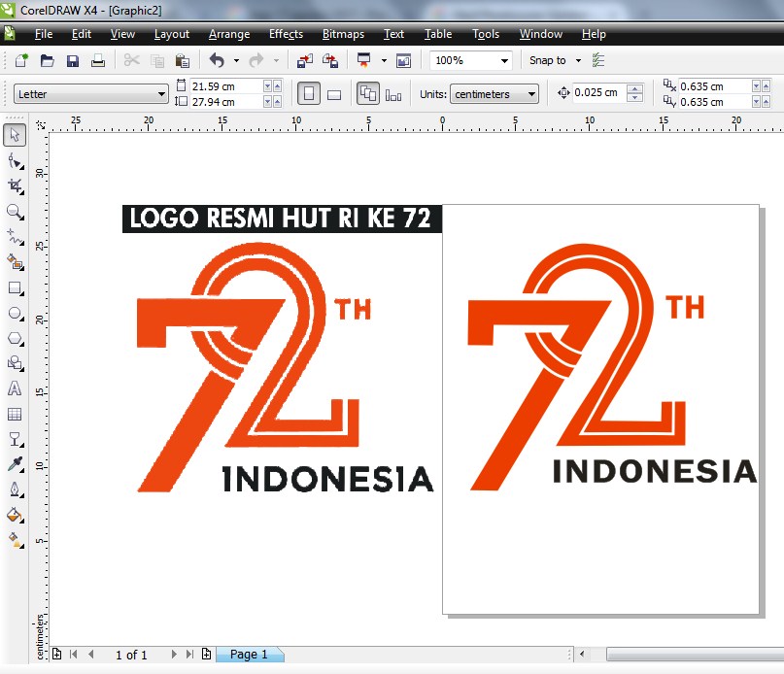Click the Import icon
Viewport: 784px width, 674px height.
(304, 61)
